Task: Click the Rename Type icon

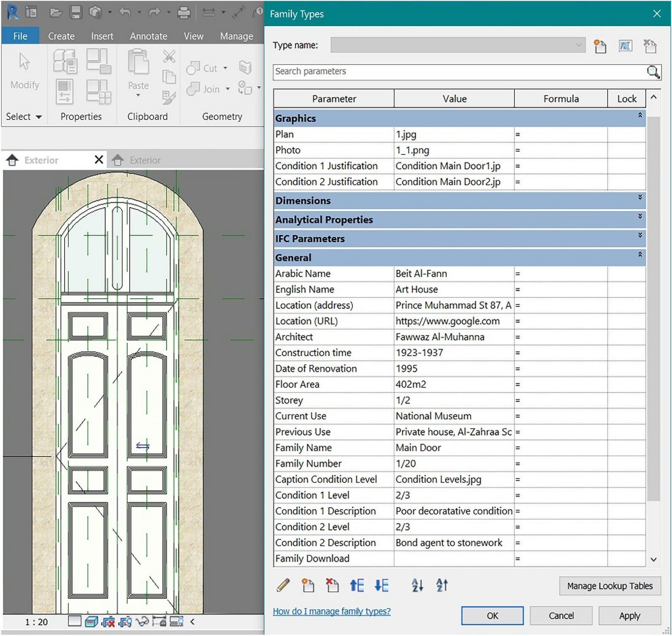Action: pyautogui.click(x=625, y=46)
